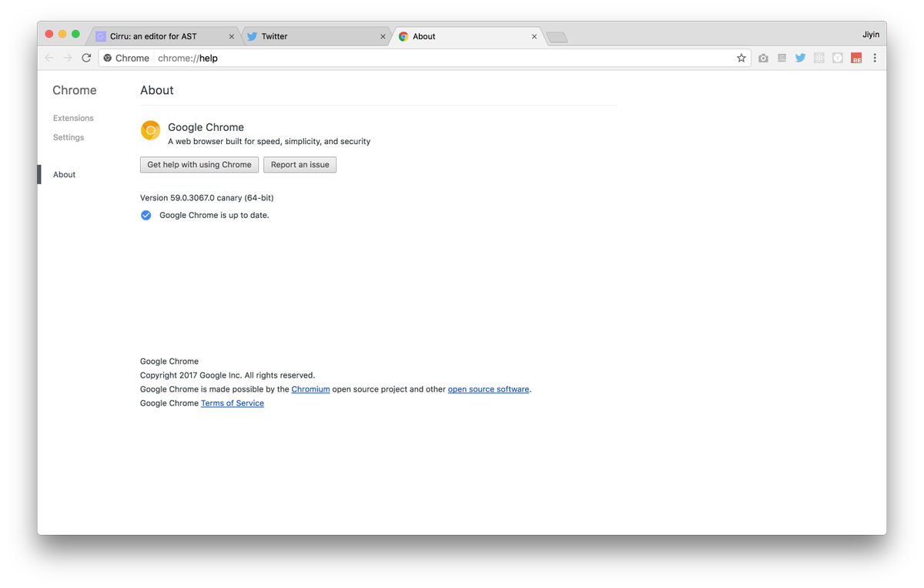Click the Report an issue button
Image resolution: width=924 pixels, height=588 pixels.
click(x=300, y=165)
